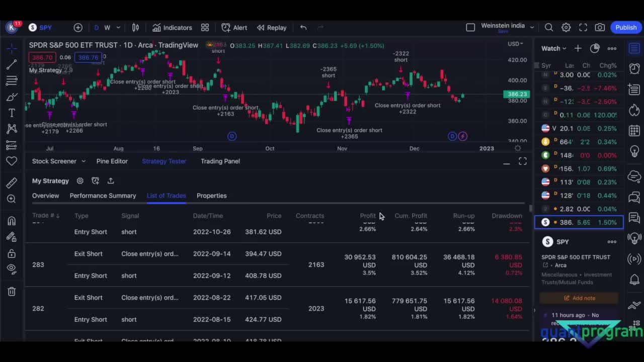This screenshot has height=362, width=644.
Task: Open candlestick chart type selector
Action: pos(135,28)
